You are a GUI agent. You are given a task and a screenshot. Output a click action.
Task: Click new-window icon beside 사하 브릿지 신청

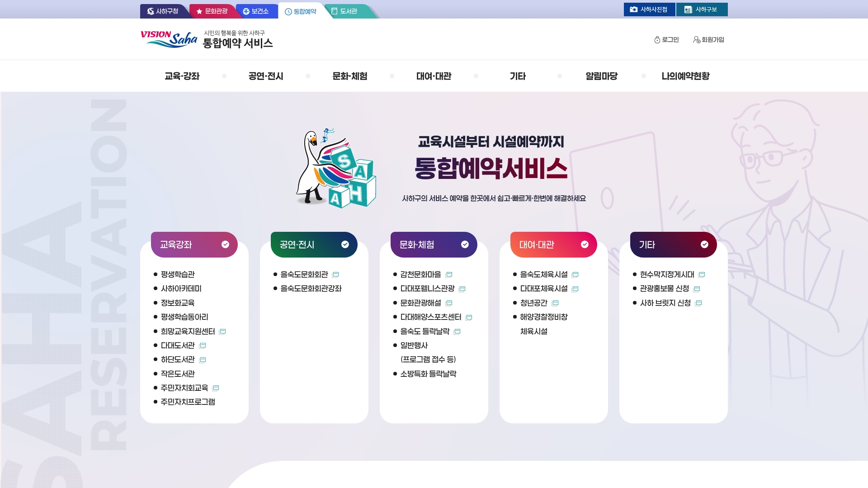coord(698,303)
